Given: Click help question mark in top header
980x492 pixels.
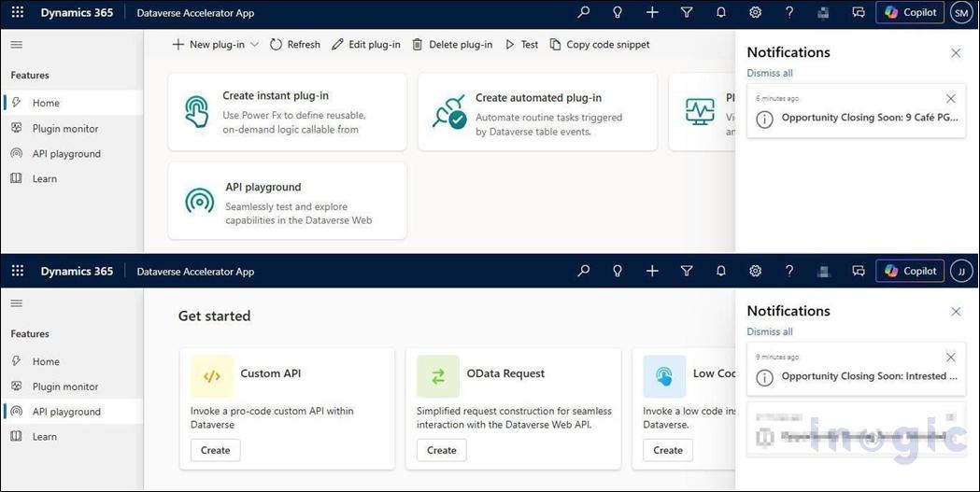Looking at the screenshot, I should pos(789,12).
